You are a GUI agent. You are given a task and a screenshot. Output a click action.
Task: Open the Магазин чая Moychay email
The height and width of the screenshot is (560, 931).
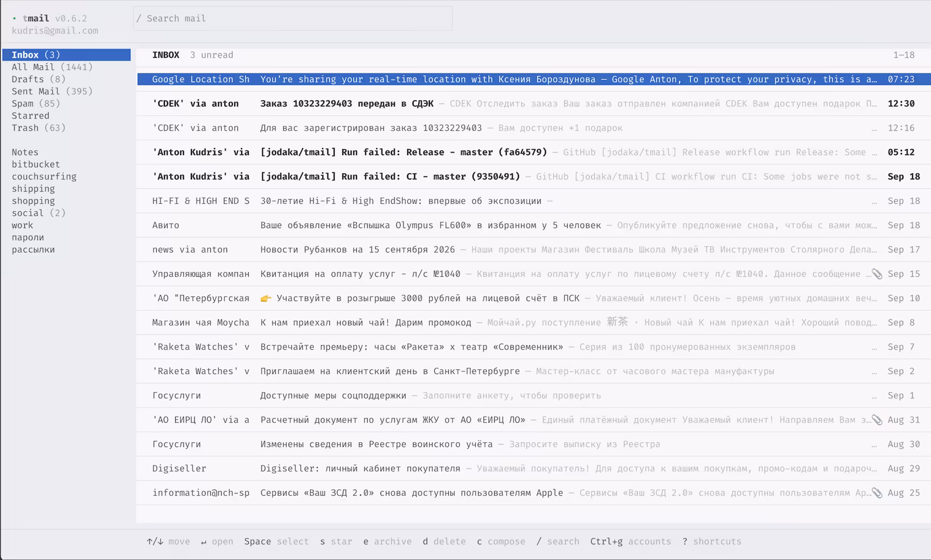click(x=534, y=322)
